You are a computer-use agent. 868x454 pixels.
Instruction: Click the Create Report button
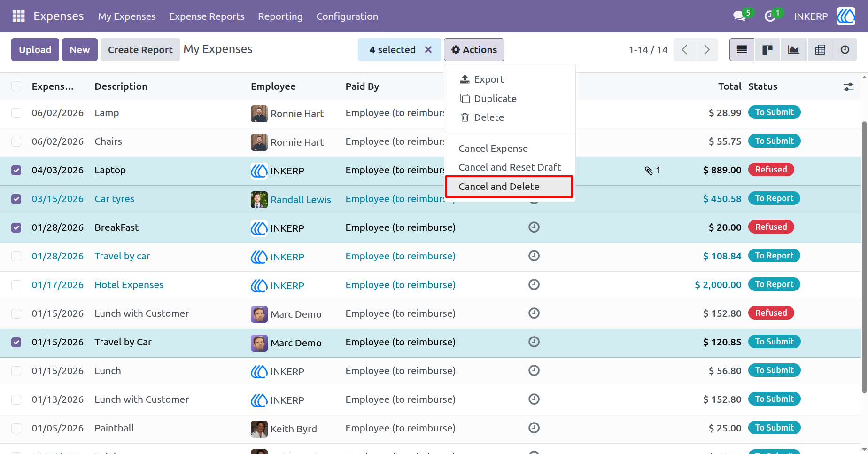click(140, 49)
